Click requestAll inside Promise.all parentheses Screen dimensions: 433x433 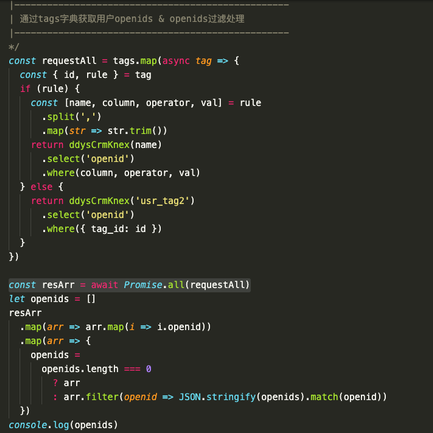coord(217,285)
